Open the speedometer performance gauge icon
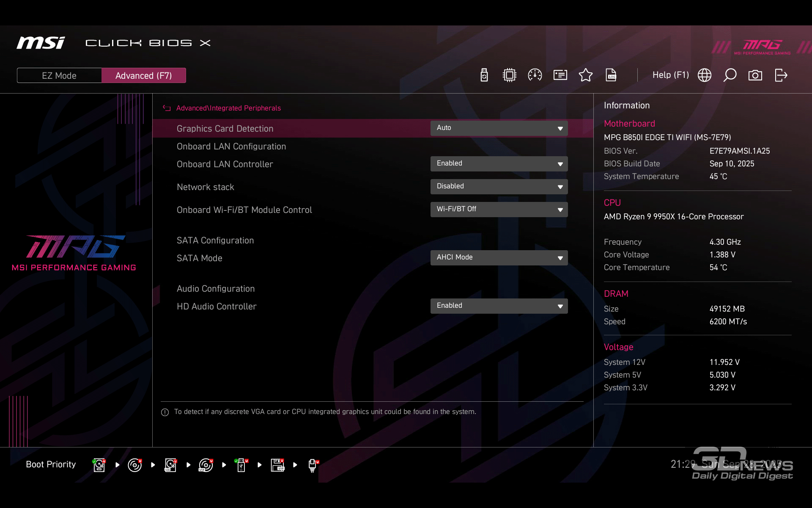812x508 pixels. point(535,75)
